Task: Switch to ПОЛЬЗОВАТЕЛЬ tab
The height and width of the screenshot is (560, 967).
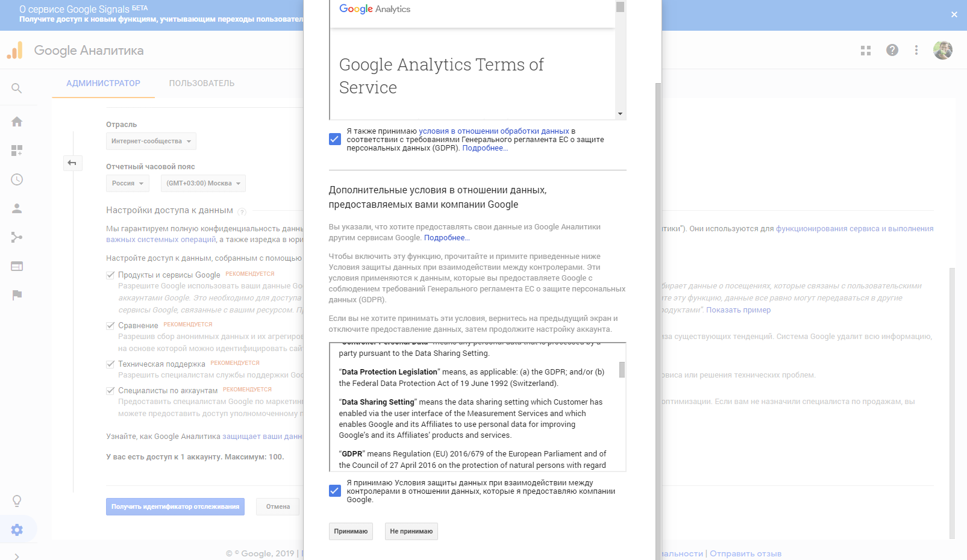Action: pos(202,83)
